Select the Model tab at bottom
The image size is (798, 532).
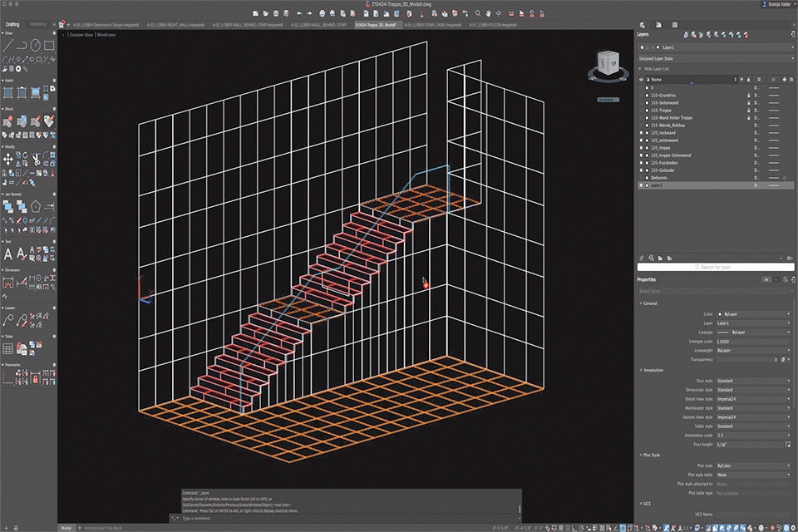click(x=66, y=528)
